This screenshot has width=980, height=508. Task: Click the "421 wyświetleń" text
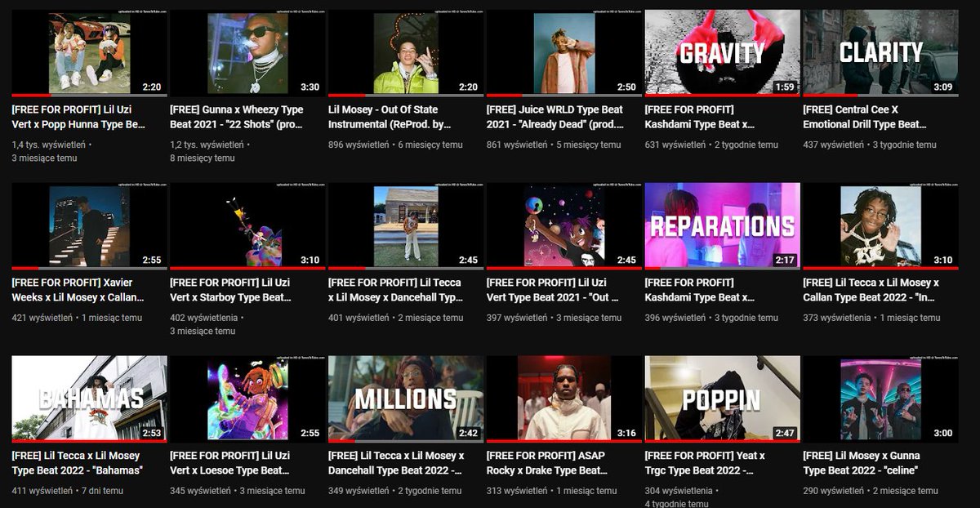click(41, 318)
